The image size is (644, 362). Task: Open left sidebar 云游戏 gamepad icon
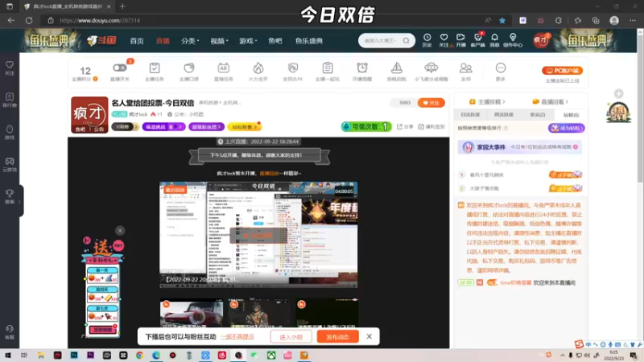10,164
